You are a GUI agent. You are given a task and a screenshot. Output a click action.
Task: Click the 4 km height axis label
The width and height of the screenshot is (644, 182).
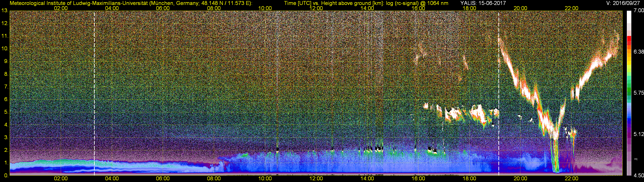pyautogui.click(x=6, y=125)
